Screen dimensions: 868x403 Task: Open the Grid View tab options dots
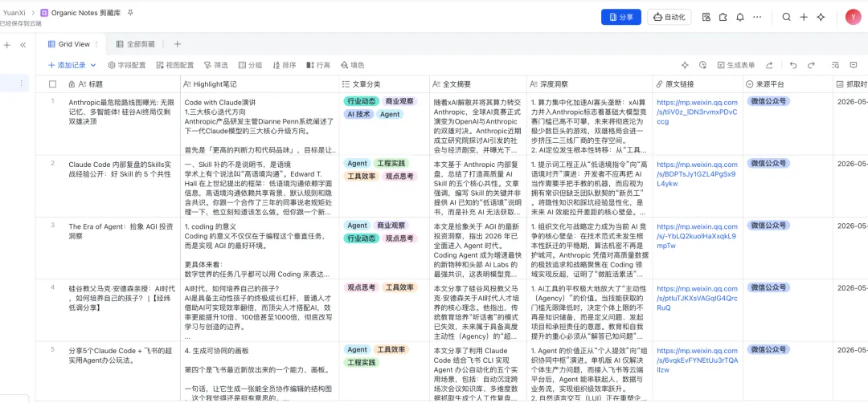pyautogui.click(x=96, y=44)
